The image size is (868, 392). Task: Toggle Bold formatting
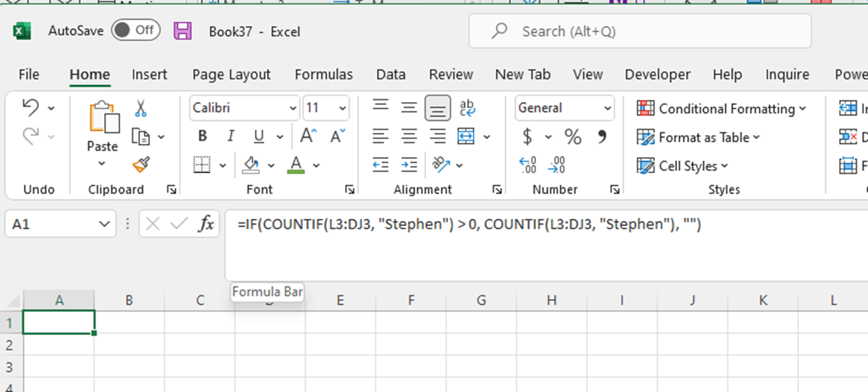tap(202, 137)
